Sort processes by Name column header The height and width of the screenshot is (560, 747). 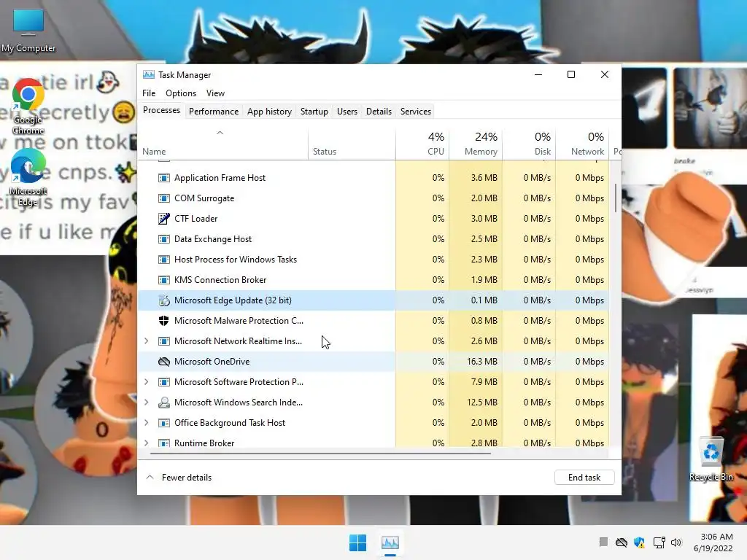(x=222, y=144)
